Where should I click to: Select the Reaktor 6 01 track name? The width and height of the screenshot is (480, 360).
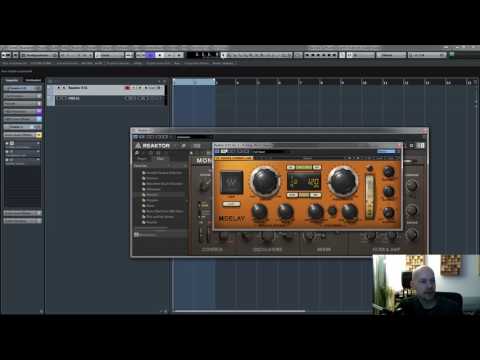(x=78, y=88)
